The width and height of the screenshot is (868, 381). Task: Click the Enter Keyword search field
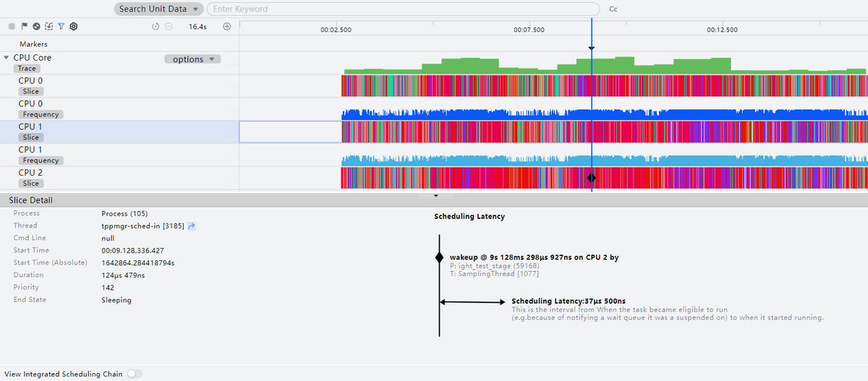coord(403,9)
